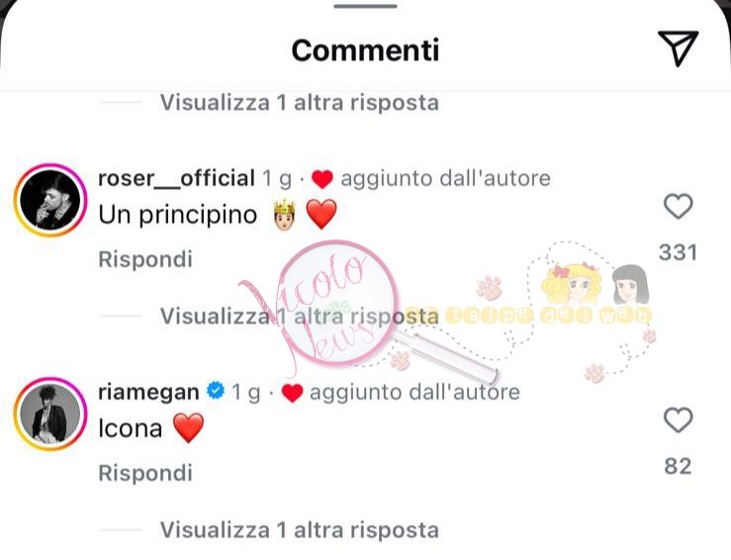Click author's heart badge on roser__official comment

coord(322,179)
